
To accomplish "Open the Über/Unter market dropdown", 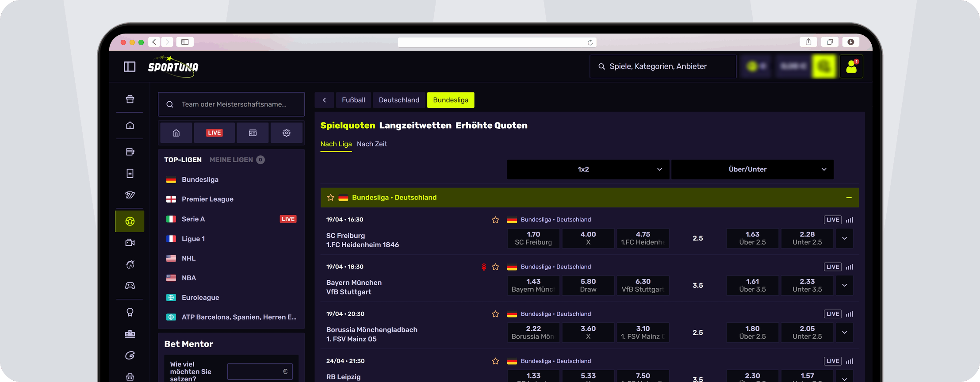I will [752, 169].
